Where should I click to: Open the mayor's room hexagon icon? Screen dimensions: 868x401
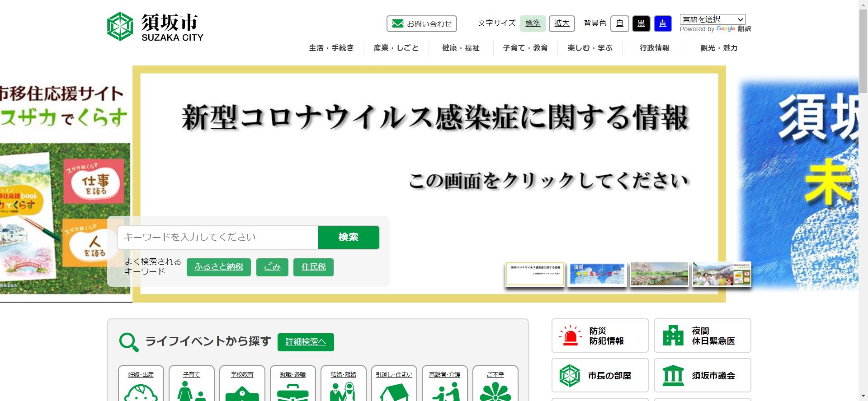570,375
